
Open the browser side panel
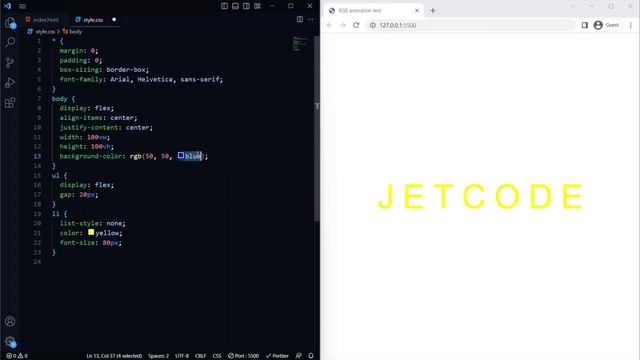click(x=584, y=25)
